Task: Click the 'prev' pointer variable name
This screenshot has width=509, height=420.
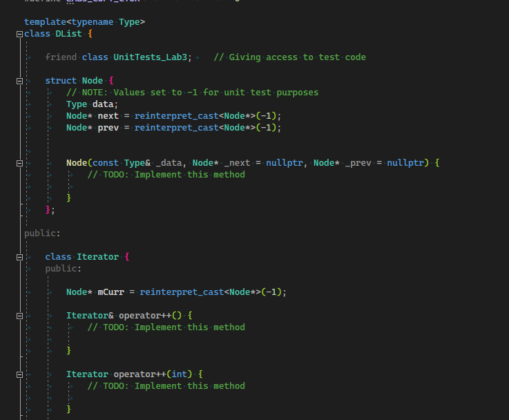Action: pos(108,128)
